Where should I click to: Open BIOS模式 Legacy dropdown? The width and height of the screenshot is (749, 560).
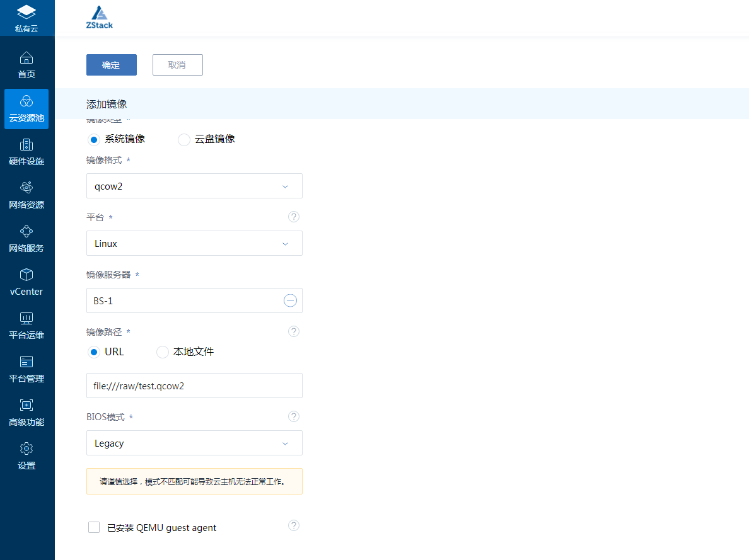[x=194, y=443]
